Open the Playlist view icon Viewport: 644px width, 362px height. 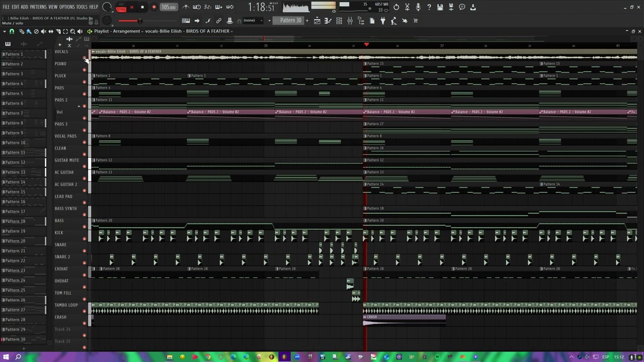point(317,21)
